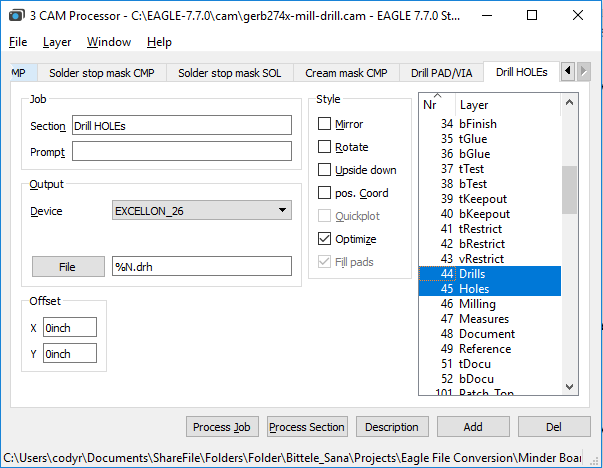The image size is (603, 468).
Task: Open the File menu
Action: 18,42
